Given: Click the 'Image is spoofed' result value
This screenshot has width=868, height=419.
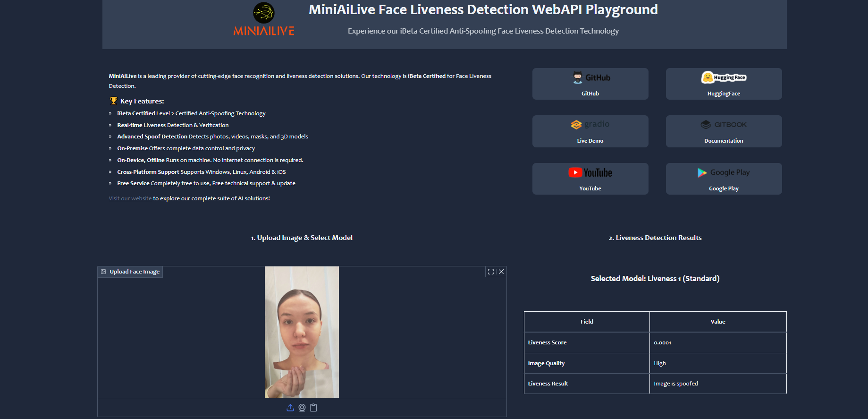Looking at the screenshot, I should tap(676, 384).
